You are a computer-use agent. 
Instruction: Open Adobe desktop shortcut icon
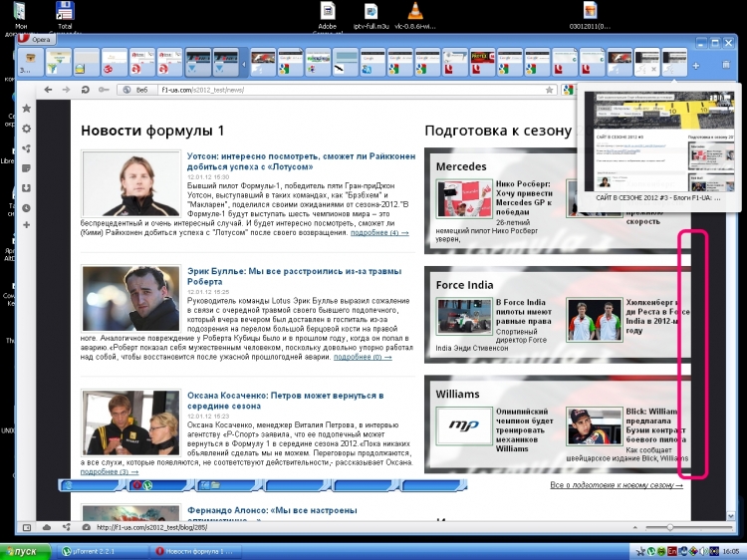[328, 17]
